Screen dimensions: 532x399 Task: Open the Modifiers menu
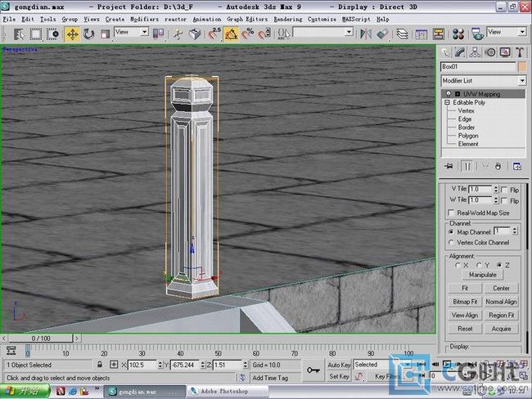pos(144,20)
